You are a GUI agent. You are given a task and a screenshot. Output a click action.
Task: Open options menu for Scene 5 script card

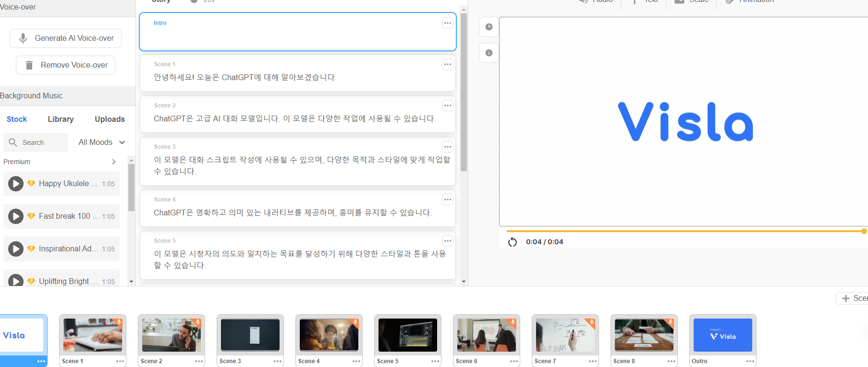click(x=448, y=241)
